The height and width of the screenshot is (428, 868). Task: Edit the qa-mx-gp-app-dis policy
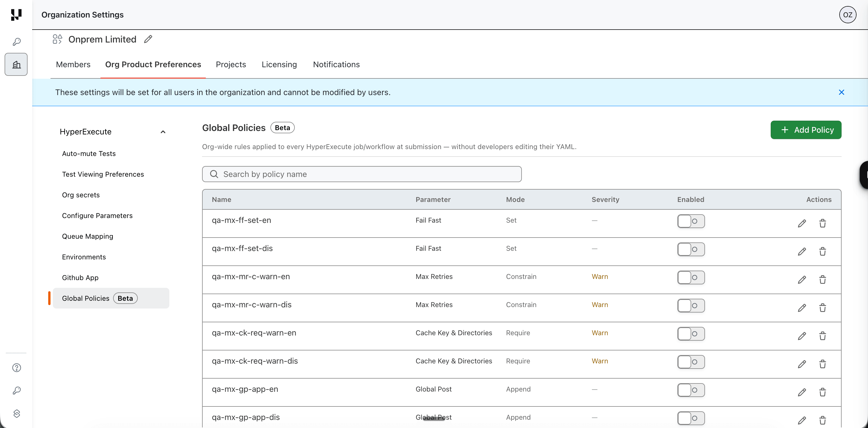(x=802, y=421)
